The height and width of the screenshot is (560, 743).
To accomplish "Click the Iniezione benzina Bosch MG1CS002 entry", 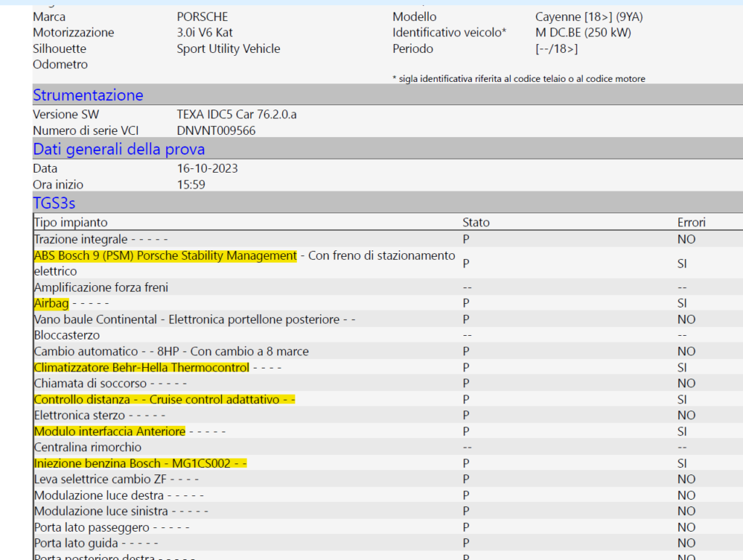I will (141, 463).
